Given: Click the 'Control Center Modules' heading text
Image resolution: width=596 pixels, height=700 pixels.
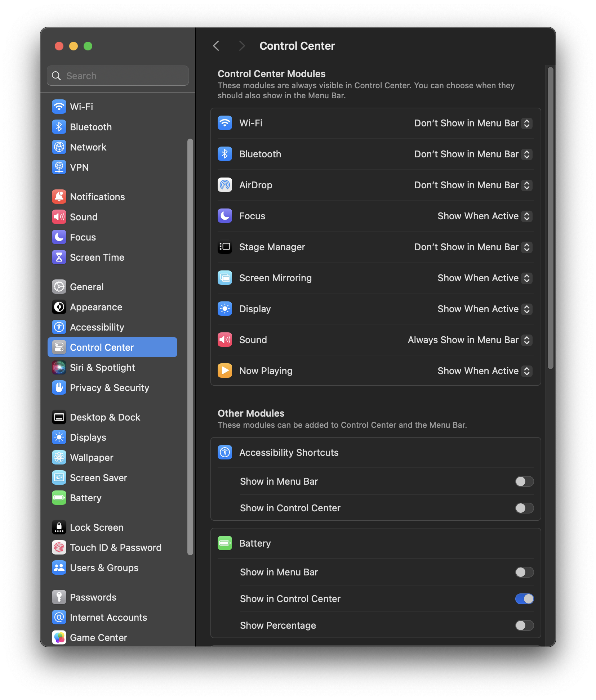Looking at the screenshot, I should (x=272, y=74).
